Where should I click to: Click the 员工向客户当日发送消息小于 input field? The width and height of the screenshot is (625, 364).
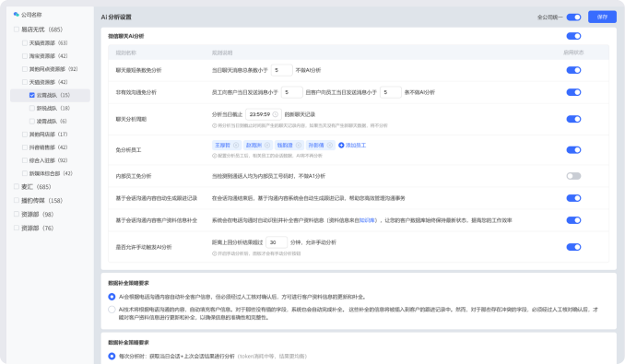tap(292, 92)
